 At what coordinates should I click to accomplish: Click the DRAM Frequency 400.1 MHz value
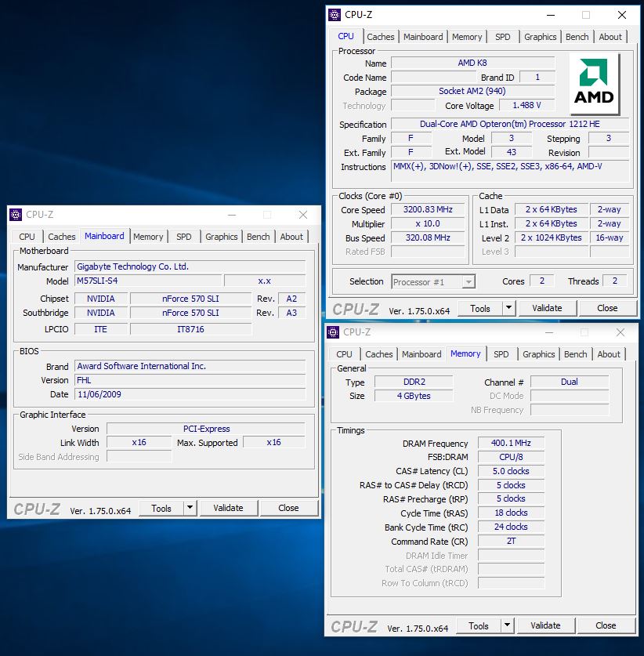(511, 443)
